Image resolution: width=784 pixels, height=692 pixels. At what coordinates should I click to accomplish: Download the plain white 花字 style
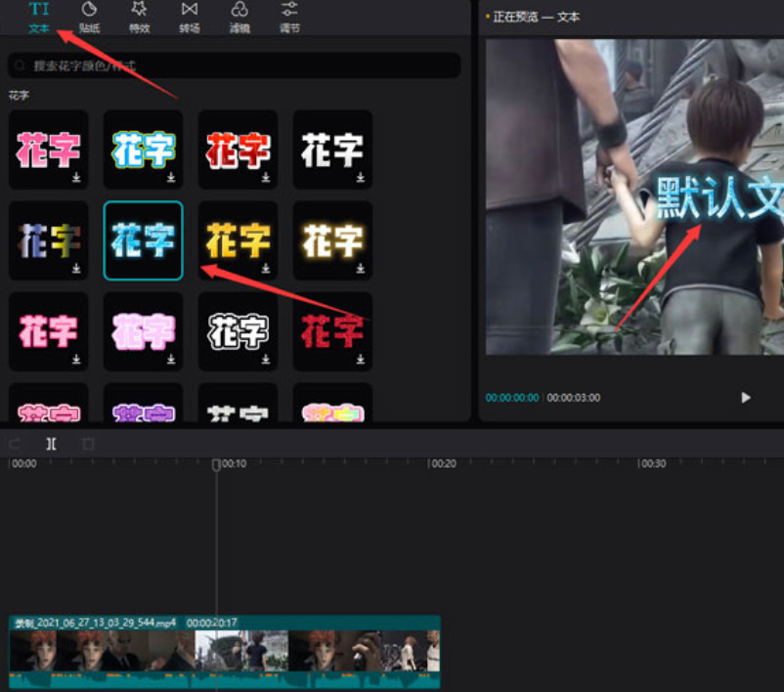[360, 178]
